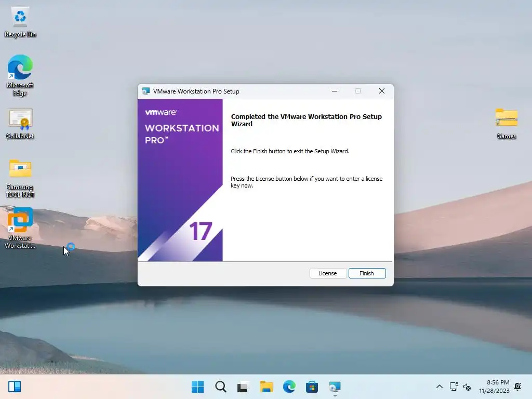Show hidden system tray icons
The height and width of the screenshot is (399, 532).
pos(440,387)
